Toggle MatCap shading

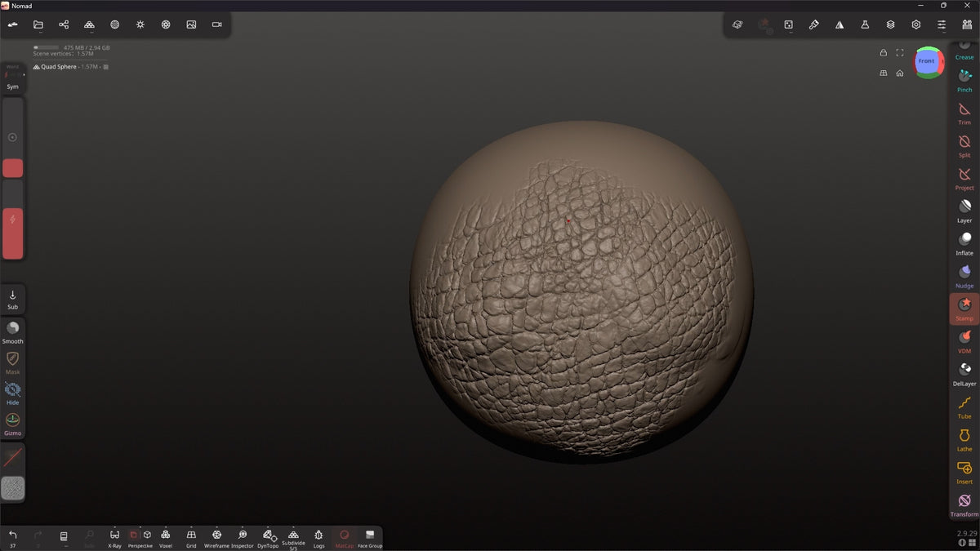tap(344, 538)
